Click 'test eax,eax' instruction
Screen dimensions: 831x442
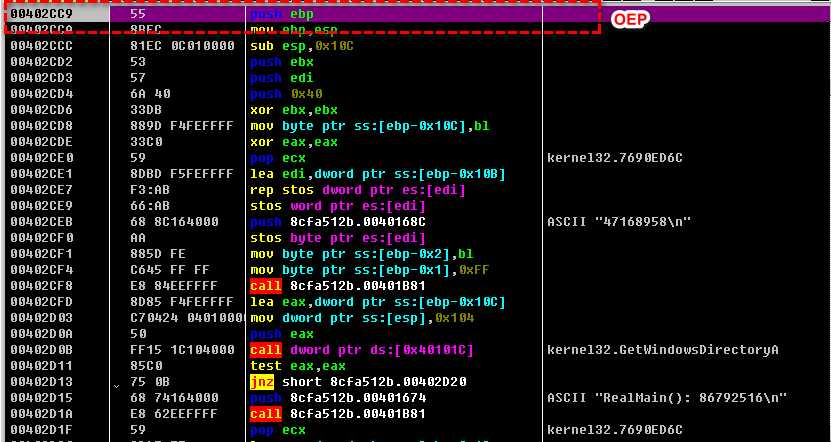click(297, 366)
